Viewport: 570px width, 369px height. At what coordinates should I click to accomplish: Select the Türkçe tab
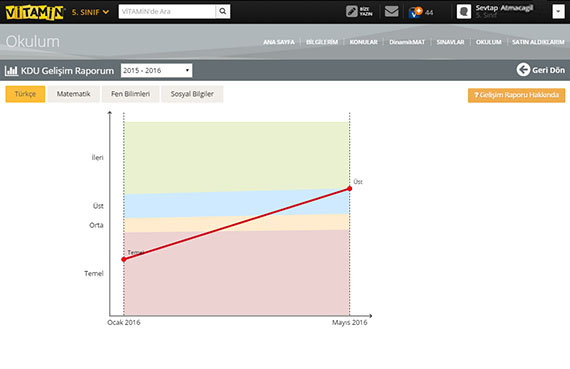(x=25, y=94)
